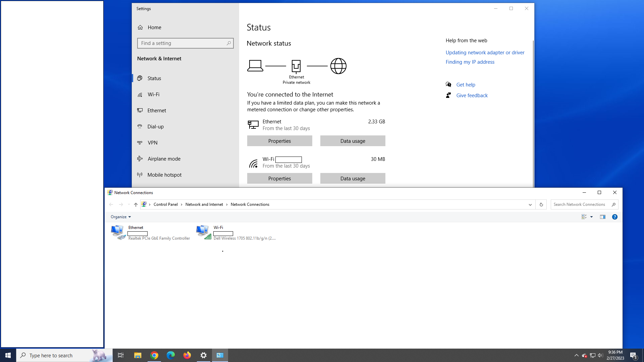Viewport: 644px width, 362px height.
Task: Click Properties button under Ethernet
Action: tap(280, 141)
